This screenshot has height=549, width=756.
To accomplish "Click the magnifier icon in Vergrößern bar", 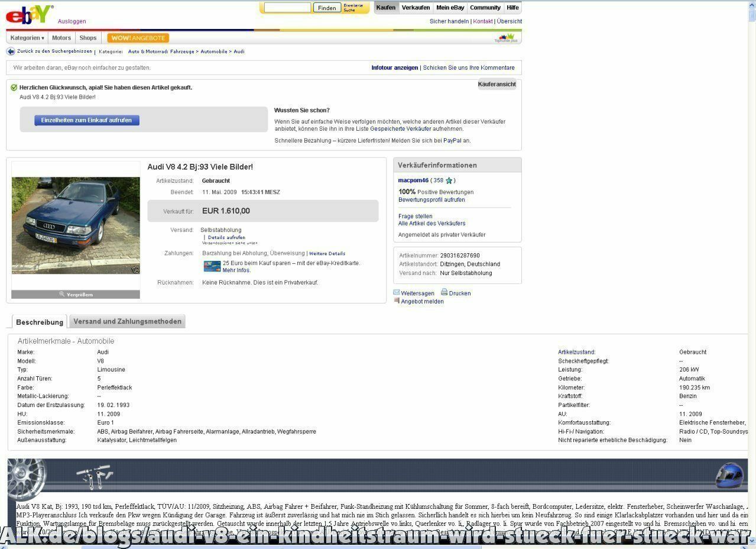I will point(62,294).
